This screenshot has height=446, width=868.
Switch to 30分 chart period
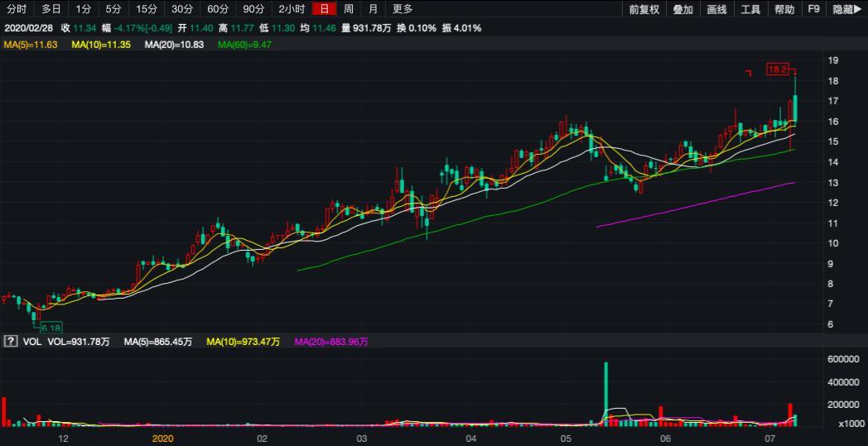pos(181,9)
